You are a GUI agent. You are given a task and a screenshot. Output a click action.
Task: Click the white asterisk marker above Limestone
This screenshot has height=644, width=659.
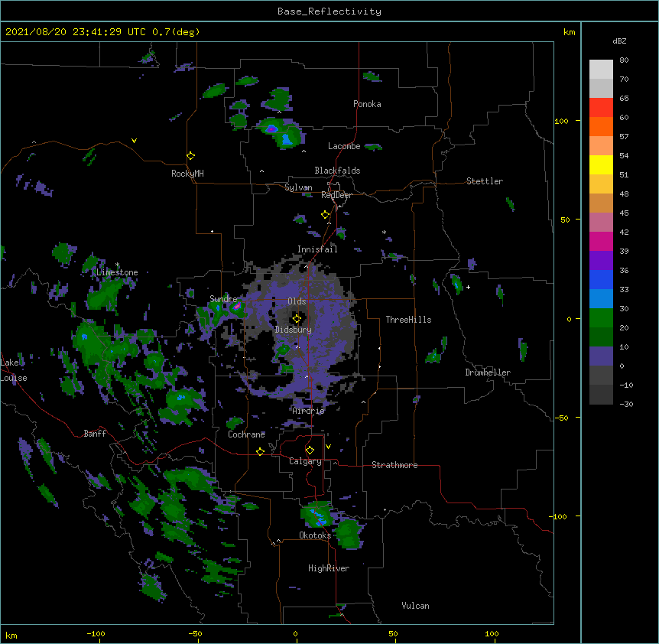(118, 265)
